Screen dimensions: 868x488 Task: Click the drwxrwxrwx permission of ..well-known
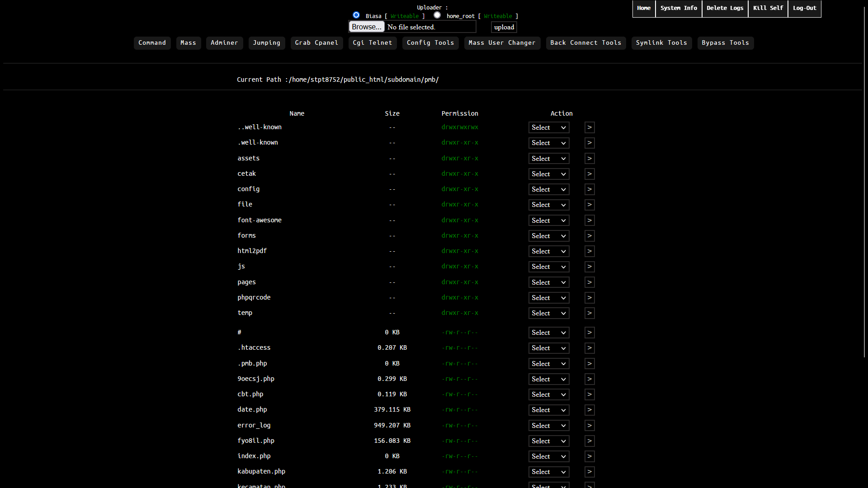pos(460,127)
